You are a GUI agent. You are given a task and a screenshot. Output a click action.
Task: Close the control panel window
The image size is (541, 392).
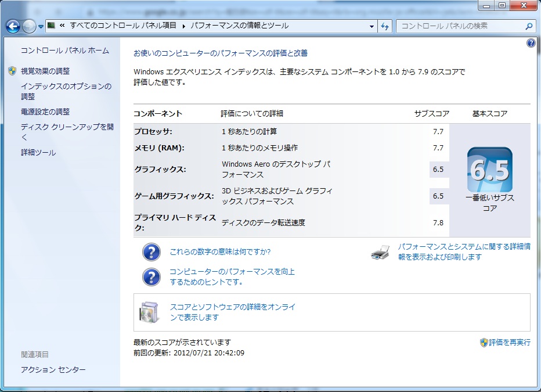[x=524, y=5]
